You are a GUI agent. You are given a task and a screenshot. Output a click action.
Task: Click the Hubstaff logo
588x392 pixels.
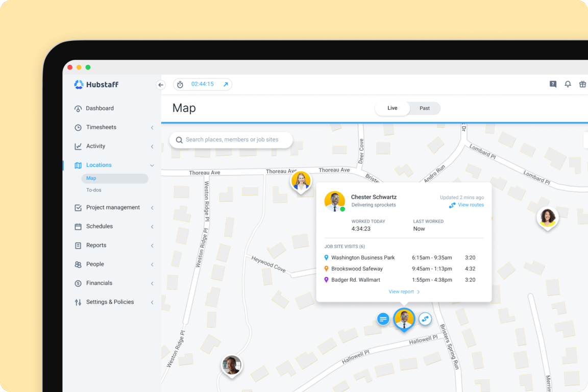[97, 84]
